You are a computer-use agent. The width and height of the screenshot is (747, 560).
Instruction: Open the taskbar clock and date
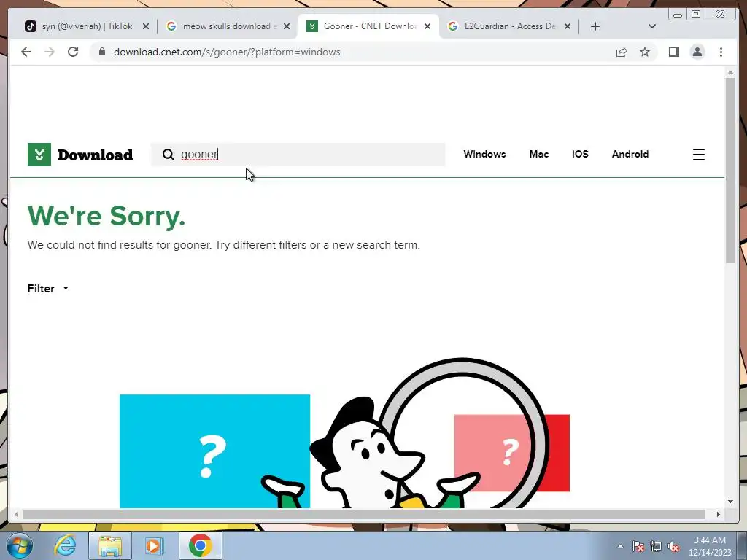[710, 546]
